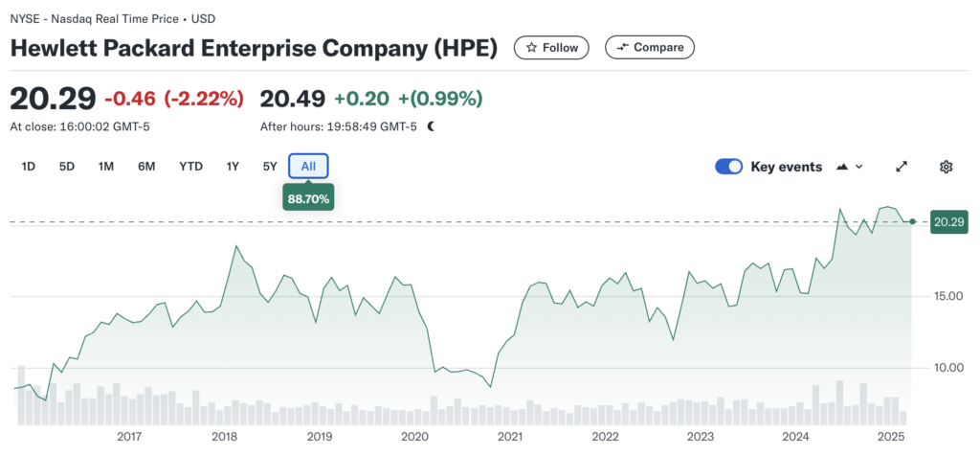The height and width of the screenshot is (456, 980).
Task: Select the 1D time range
Action: (29, 167)
